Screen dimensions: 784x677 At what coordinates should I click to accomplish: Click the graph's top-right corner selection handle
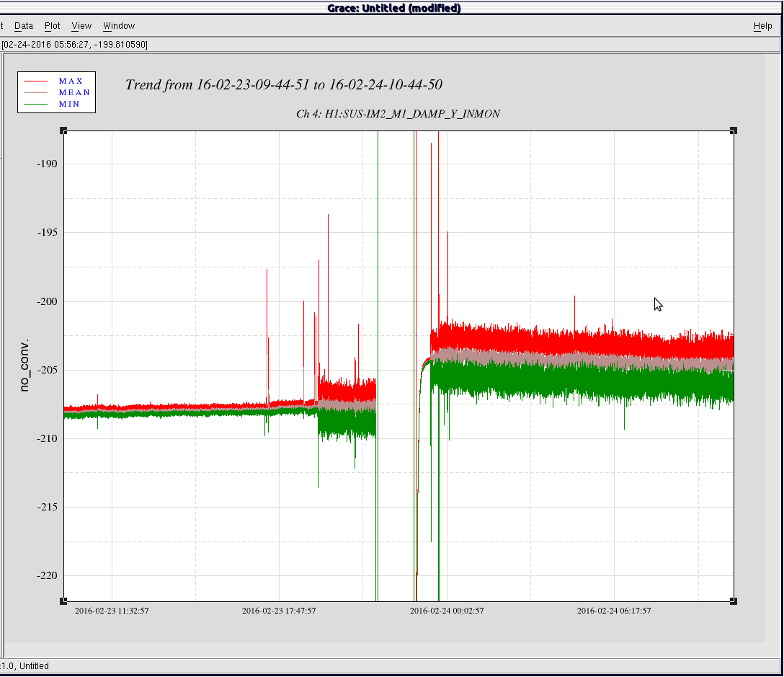(734, 130)
